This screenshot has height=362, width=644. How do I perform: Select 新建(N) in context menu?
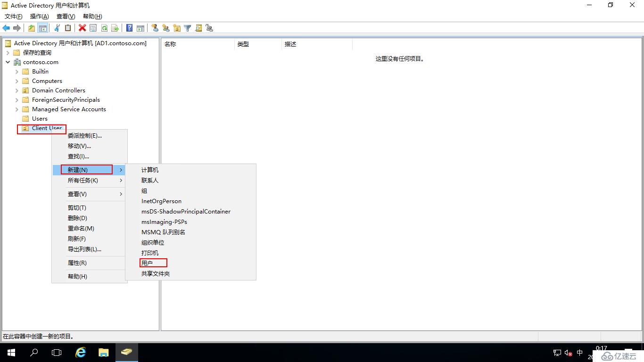click(90, 170)
